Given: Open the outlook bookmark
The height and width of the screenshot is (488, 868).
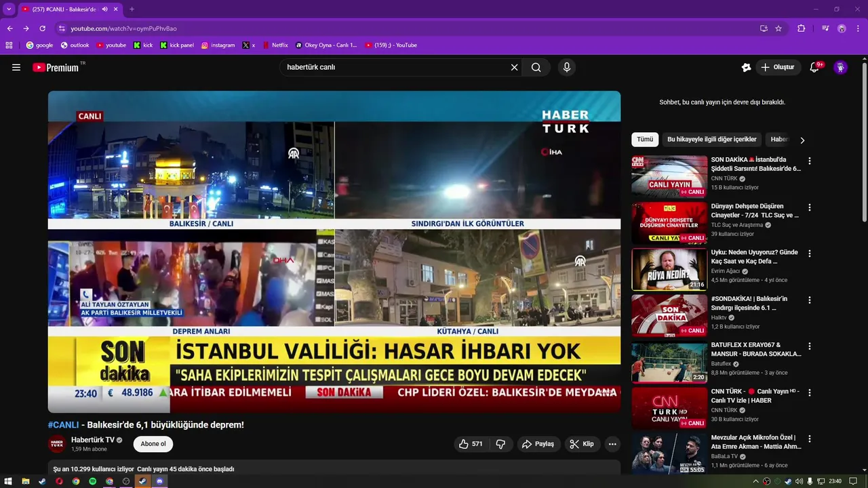Looking at the screenshot, I should 75,45.
